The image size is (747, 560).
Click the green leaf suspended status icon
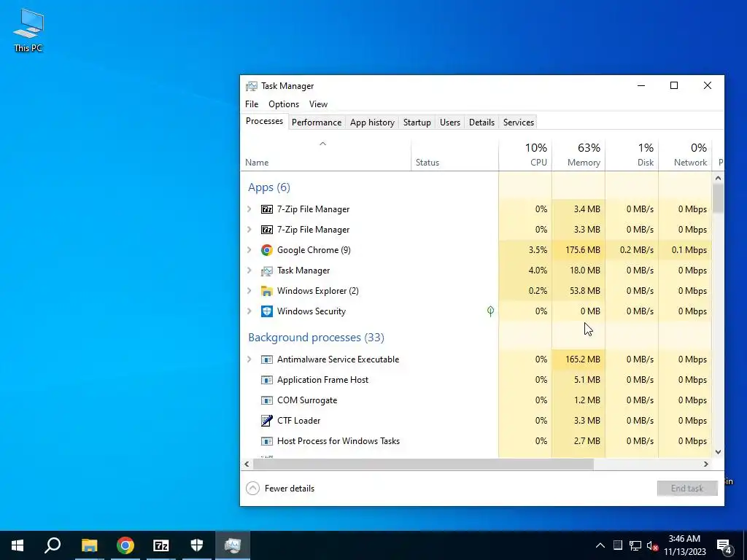[490, 311]
